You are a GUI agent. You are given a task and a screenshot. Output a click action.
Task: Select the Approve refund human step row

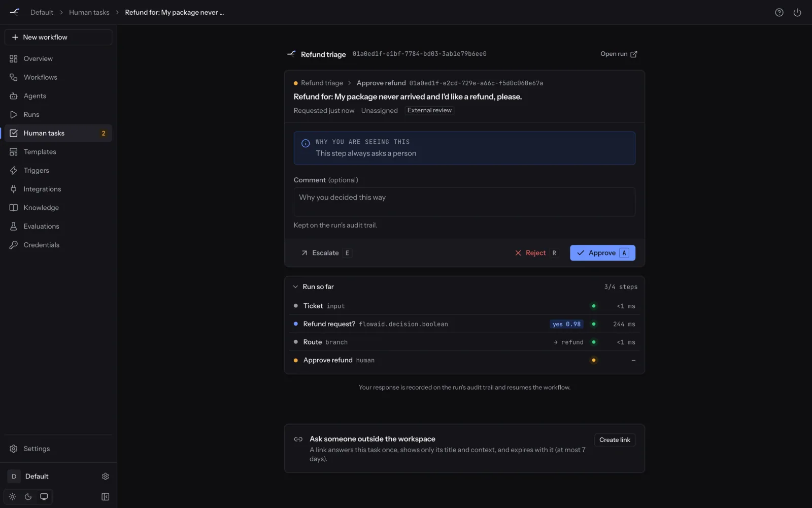coord(464,360)
